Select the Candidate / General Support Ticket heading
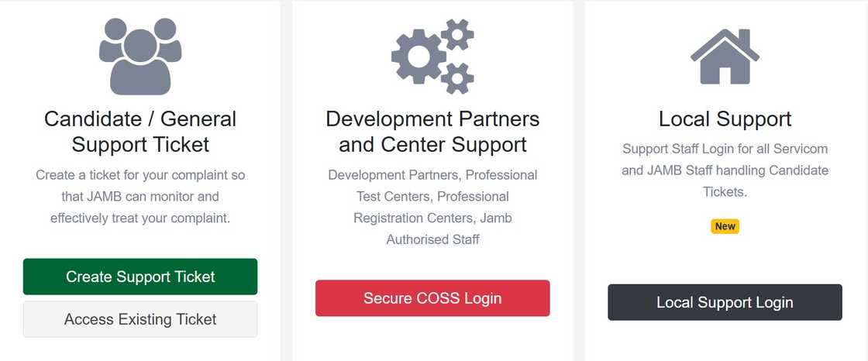The image size is (868, 361). [x=140, y=132]
